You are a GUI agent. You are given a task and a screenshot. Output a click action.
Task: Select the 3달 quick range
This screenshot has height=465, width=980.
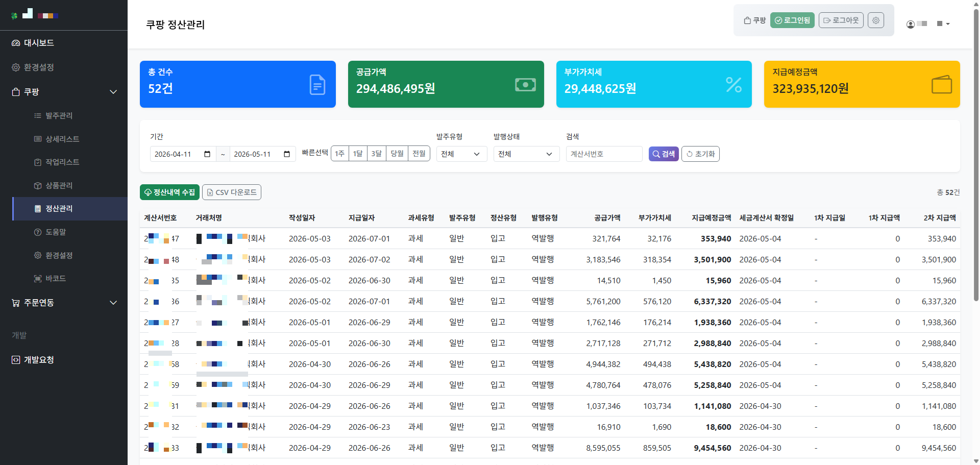[x=377, y=154]
